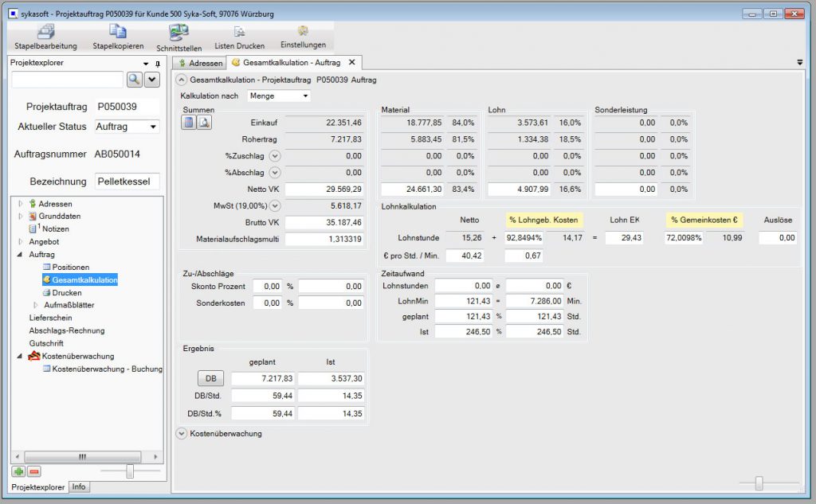Collapse the Auftrag tree node
This screenshot has height=504, width=816.
pyautogui.click(x=20, y=254)
